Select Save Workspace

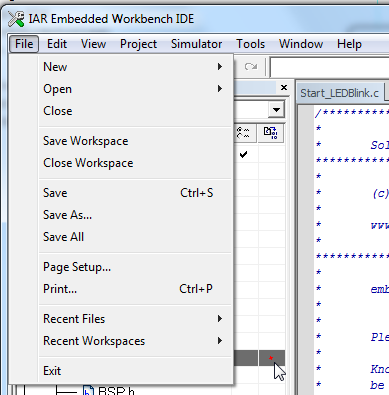(x=135, y=141)
